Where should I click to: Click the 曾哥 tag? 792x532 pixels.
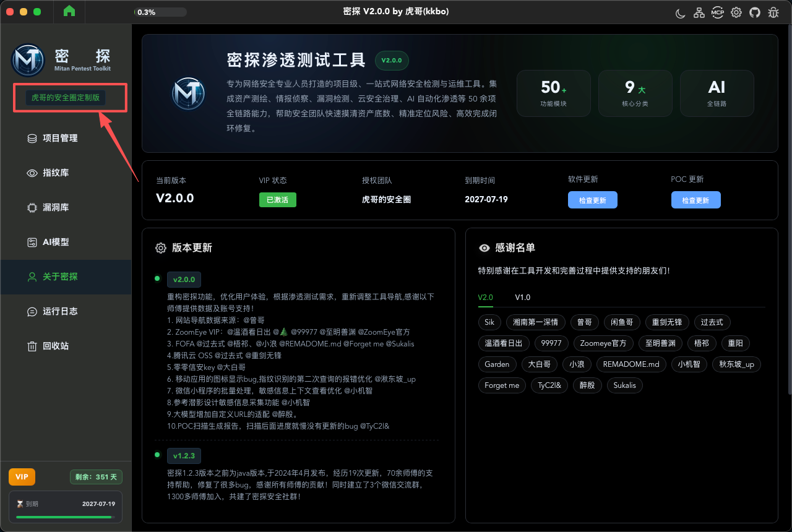pyautogui.click(x=584, y=322)
